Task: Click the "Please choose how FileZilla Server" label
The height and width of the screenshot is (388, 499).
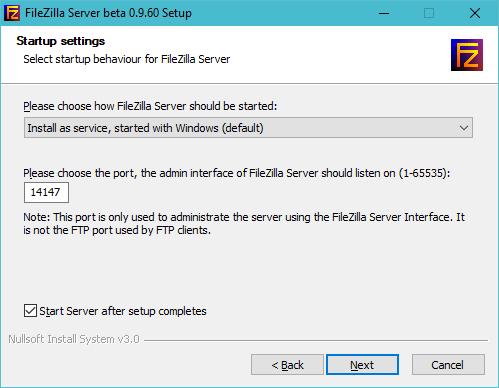Action: pos(150,106)
